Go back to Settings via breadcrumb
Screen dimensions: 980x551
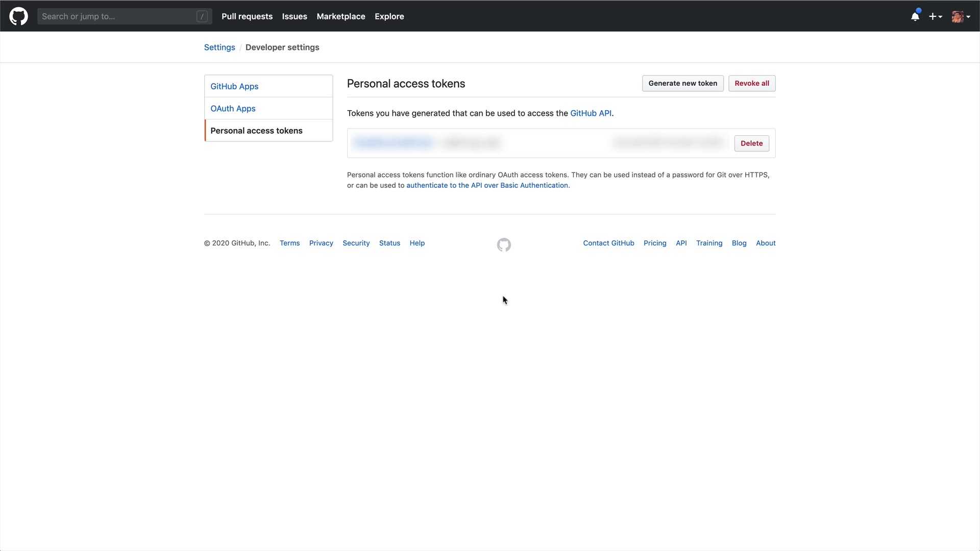219,47
